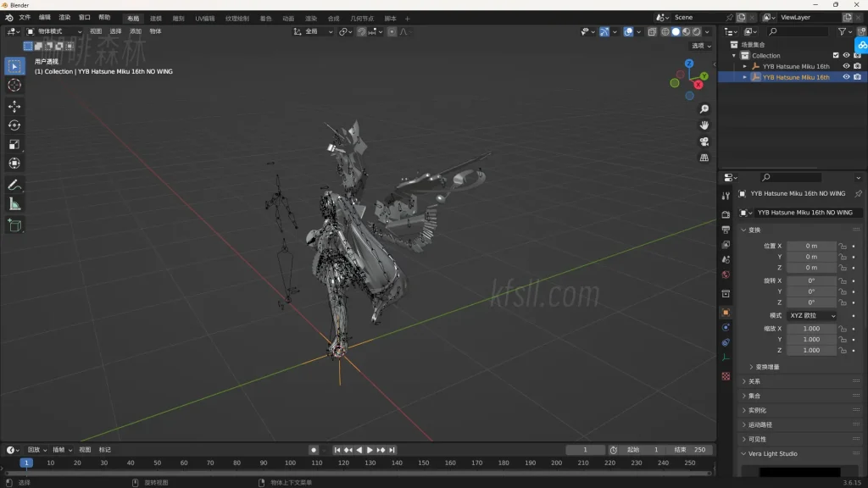Image resolution: width=868 pixels, height=488 pixels.
Task: Click the 位置 X value field
Action: (810, 246)
